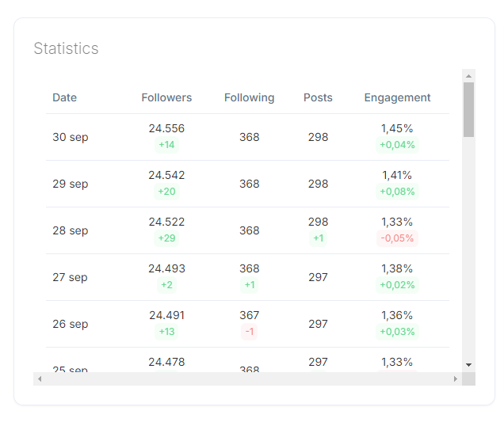Screen dimensions: 504x426
Task: Click the vertical scrollbar down arrow
Action: [x=468, y=365]
